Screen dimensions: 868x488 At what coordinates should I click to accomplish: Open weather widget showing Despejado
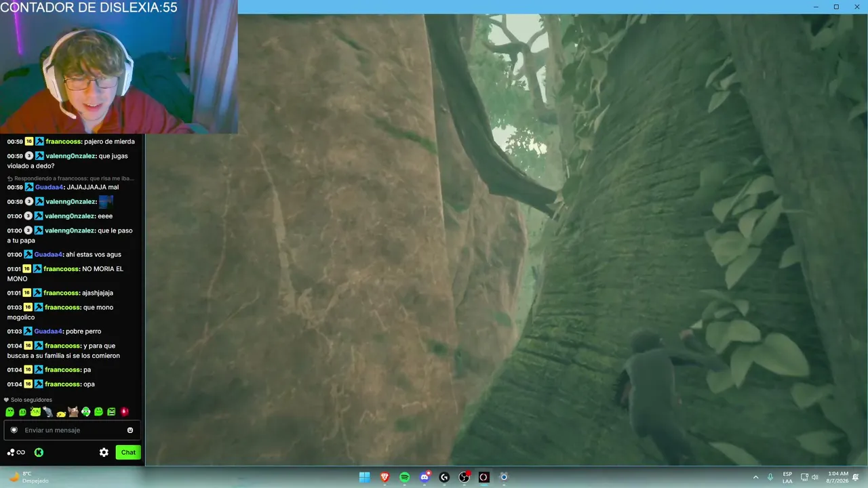point(28,477)
